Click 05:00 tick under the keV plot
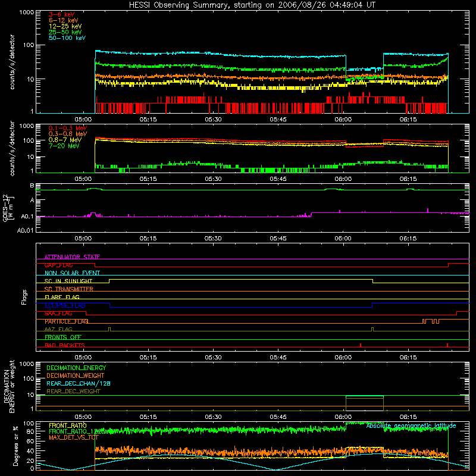The image size is (476, 476). coord(83,120)
